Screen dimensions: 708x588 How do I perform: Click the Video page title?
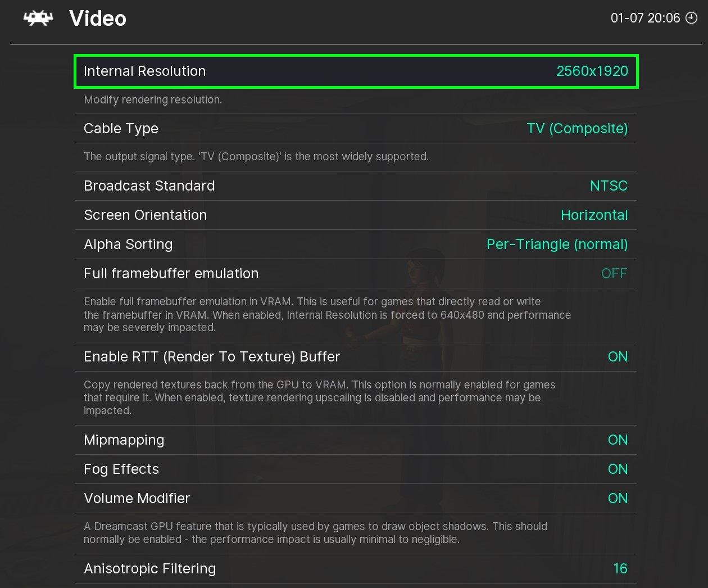98,19
